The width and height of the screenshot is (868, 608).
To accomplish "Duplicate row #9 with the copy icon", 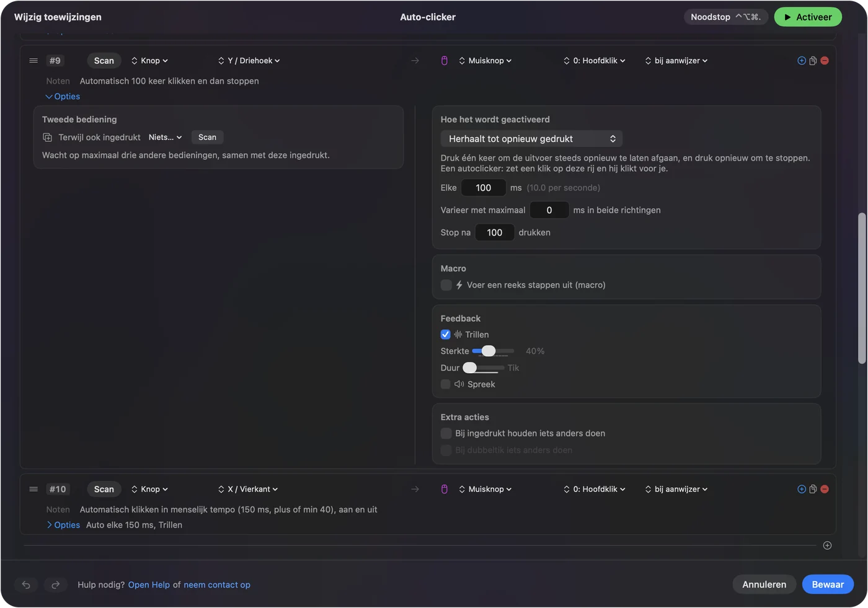I will pyautogui.click(x=813, y=61).
